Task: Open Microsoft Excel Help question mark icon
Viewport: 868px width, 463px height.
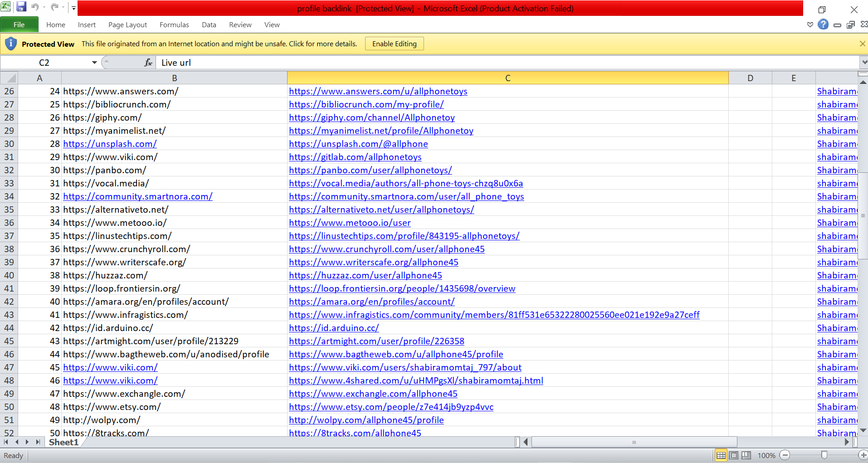Action: (823, 24)
